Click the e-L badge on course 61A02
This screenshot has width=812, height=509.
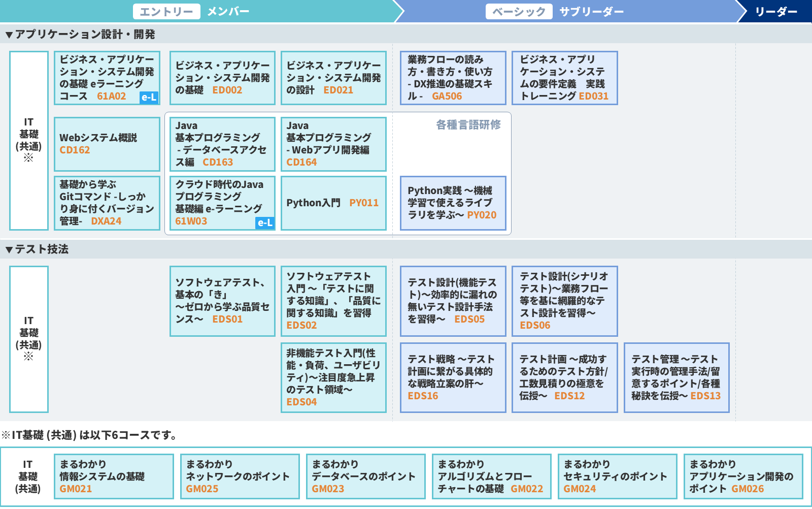coord(149,98)
